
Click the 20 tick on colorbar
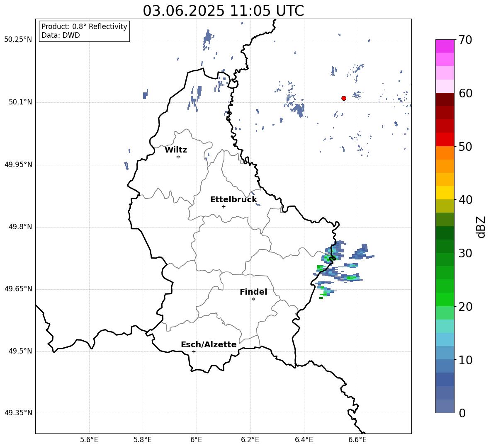click(465, 307)
